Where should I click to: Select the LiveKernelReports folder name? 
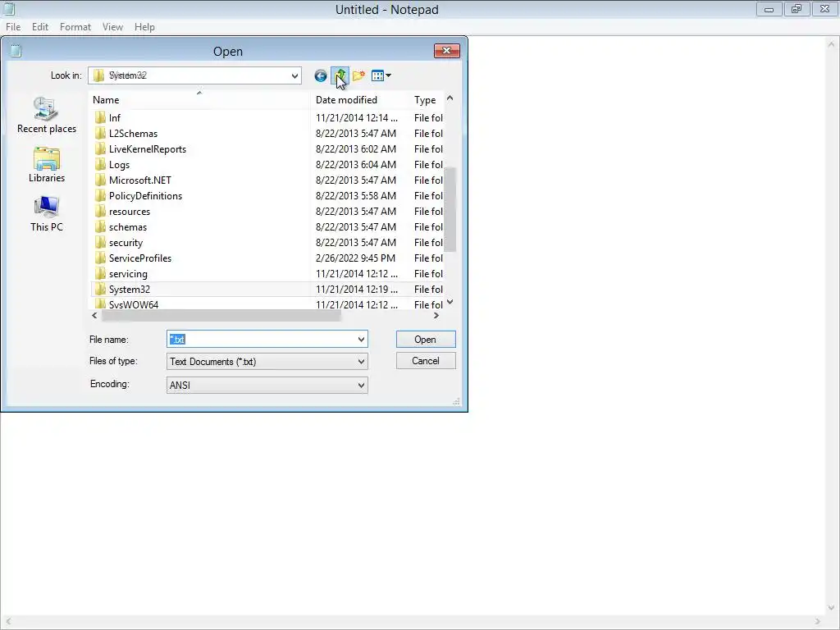[x=148, y=149]
